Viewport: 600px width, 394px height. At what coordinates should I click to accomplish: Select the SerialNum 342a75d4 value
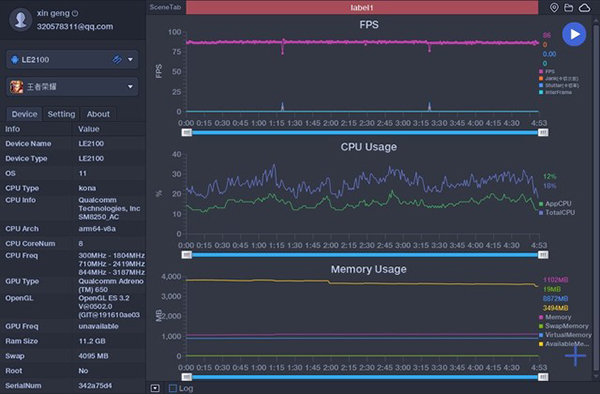[x=95, y=386]
